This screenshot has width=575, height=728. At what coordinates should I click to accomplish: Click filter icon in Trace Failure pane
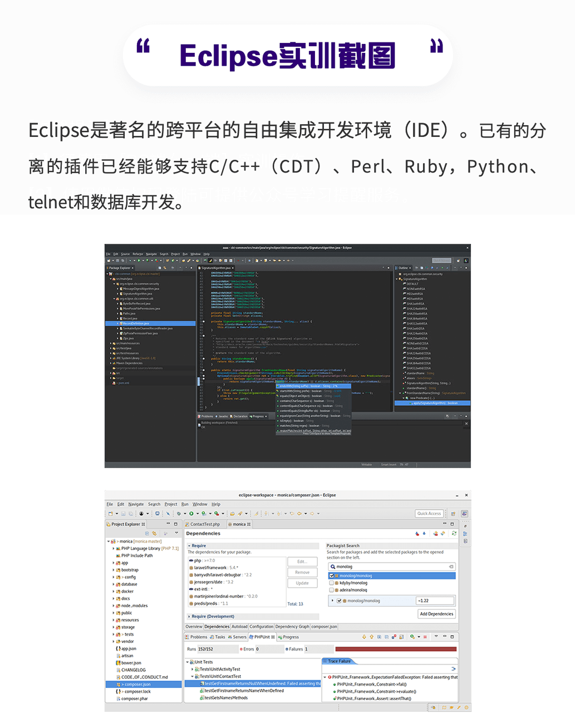tap(453, 668)
